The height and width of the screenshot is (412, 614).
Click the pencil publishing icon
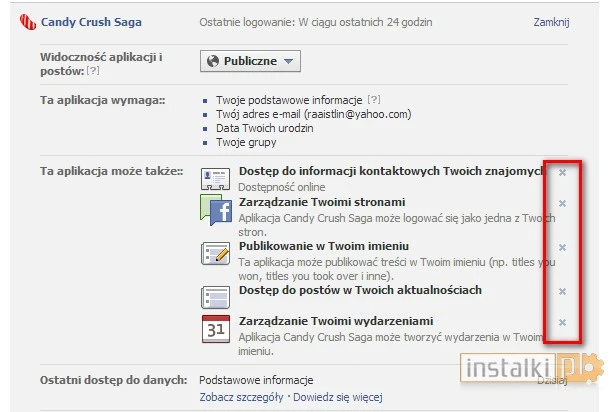pos(215,254)
